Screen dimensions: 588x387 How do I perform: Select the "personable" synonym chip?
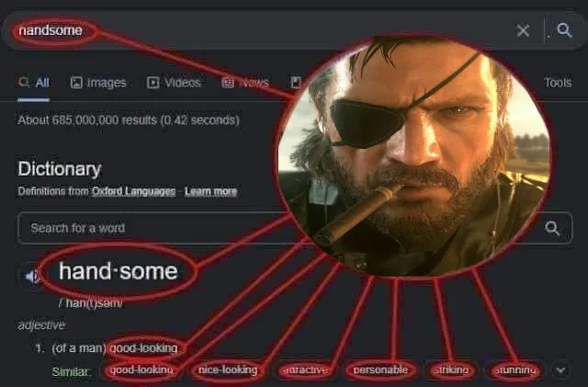coord(380,370)
